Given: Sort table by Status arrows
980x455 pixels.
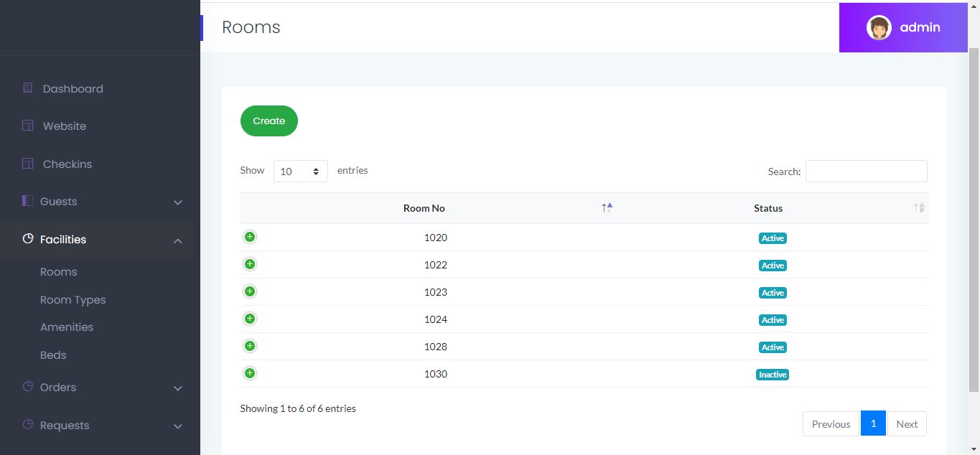Looking at the screenshot, I should [x=919, y=208].
